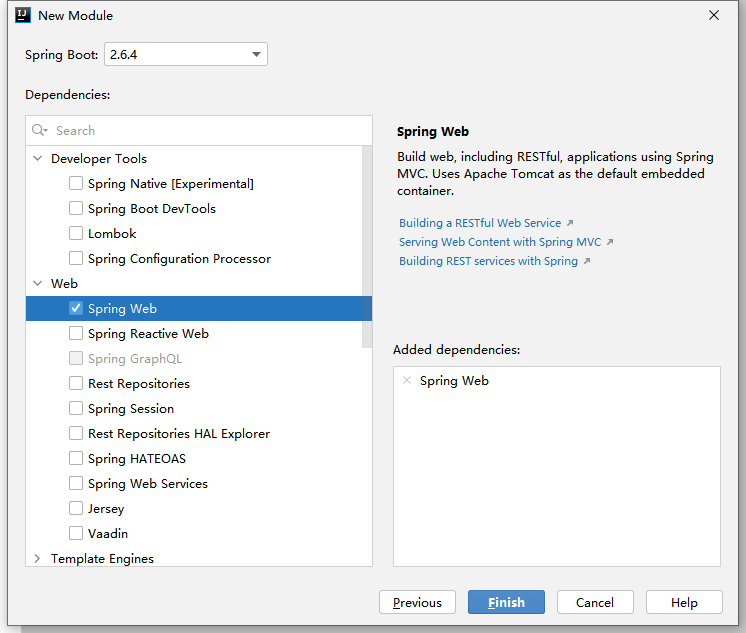Enable the Lombok checkbox
This screenshot has width=746, height=633.
pos(76,233)
